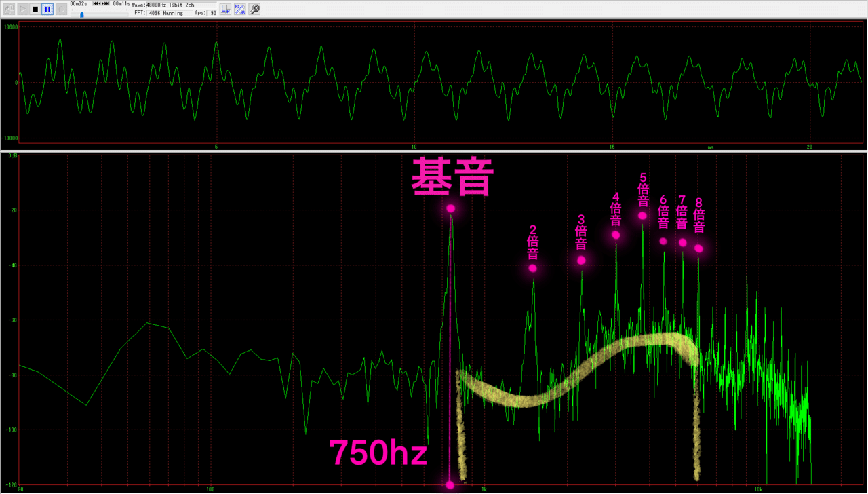Click the 10000 amplitude label on the waveform
Screen dimensions: 868x494
[11, 26]
